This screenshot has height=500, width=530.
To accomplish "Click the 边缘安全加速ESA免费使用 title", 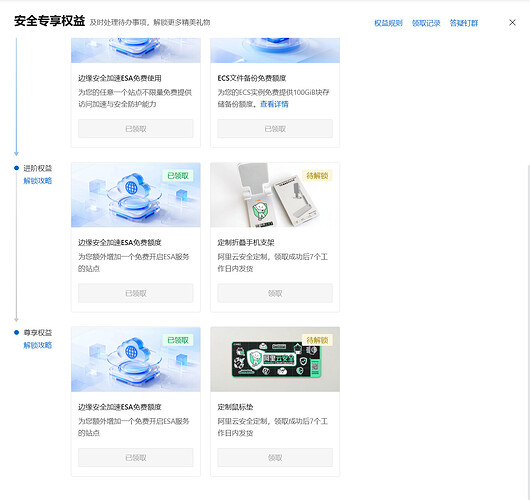I will tap(120, 78).
